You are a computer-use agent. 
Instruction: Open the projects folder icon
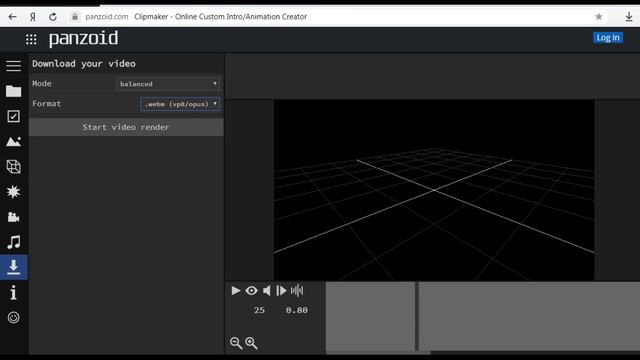pos(13,91)
